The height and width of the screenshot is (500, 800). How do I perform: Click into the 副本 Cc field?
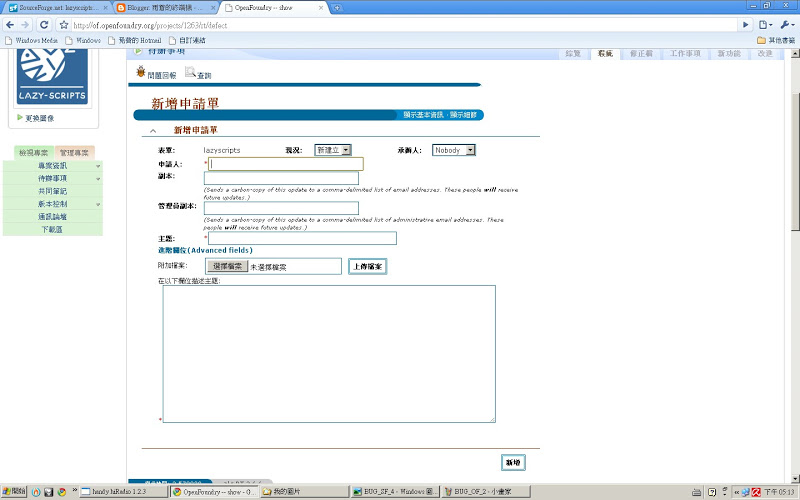pos(281,178)
